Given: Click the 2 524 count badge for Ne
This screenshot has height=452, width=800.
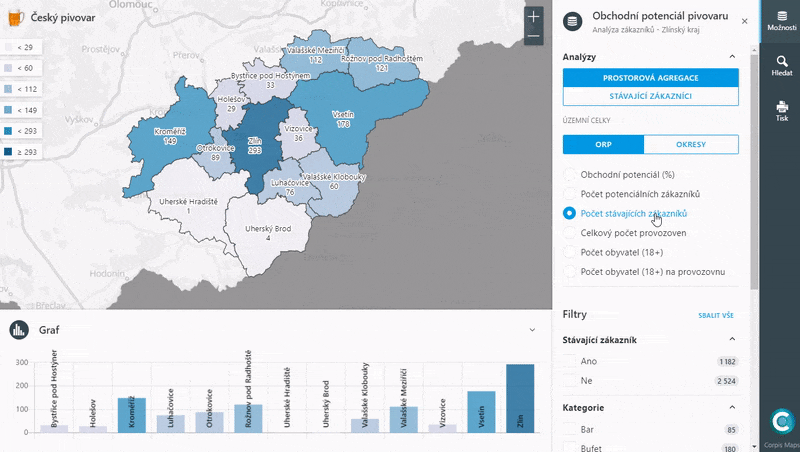Looking at the screenshot, I should (727, 381).
